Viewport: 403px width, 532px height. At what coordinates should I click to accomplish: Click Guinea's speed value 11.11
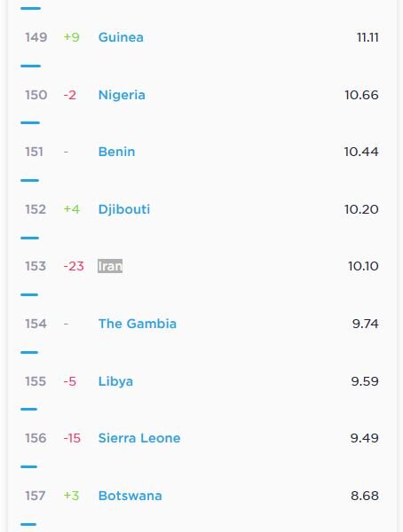pyautogui.click(x=367, y=37)
